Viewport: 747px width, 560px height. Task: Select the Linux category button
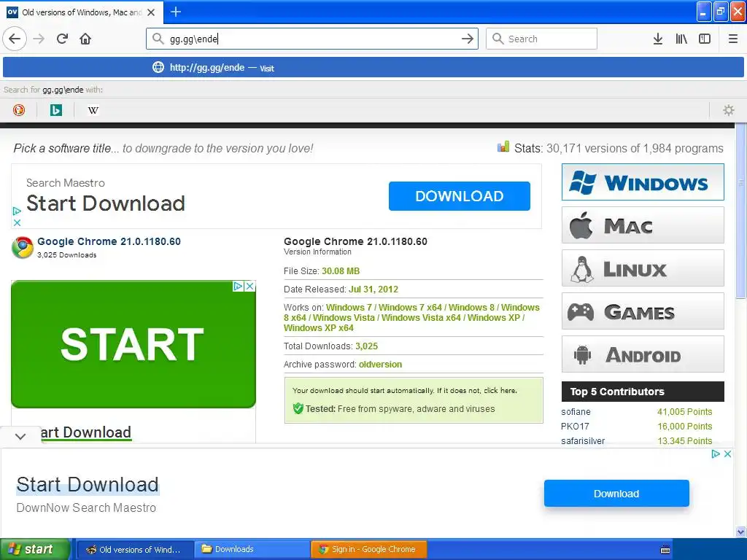click(x=643, y=268)
